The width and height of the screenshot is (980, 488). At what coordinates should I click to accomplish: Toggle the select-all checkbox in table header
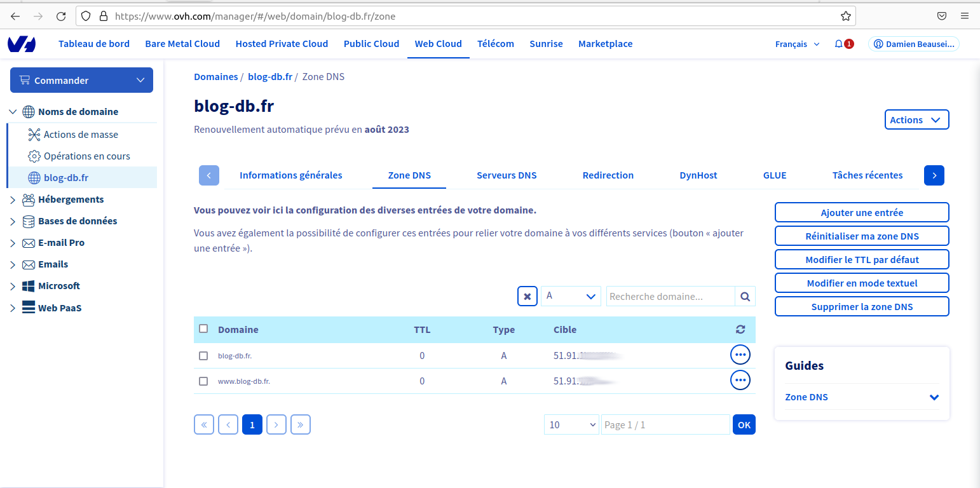(x=203, y=329)
